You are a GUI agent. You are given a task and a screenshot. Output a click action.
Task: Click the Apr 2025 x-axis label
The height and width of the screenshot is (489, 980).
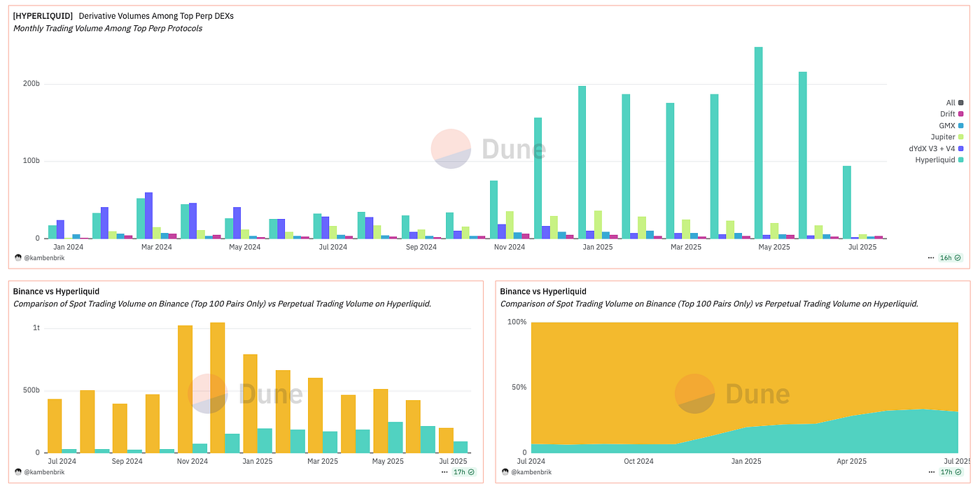pos(852,462)
